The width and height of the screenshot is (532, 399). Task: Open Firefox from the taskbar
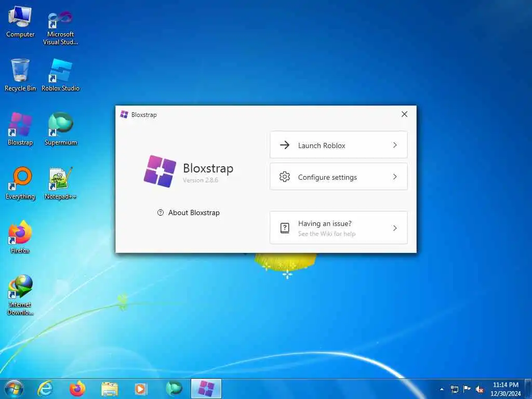click(x=77, y=389)
